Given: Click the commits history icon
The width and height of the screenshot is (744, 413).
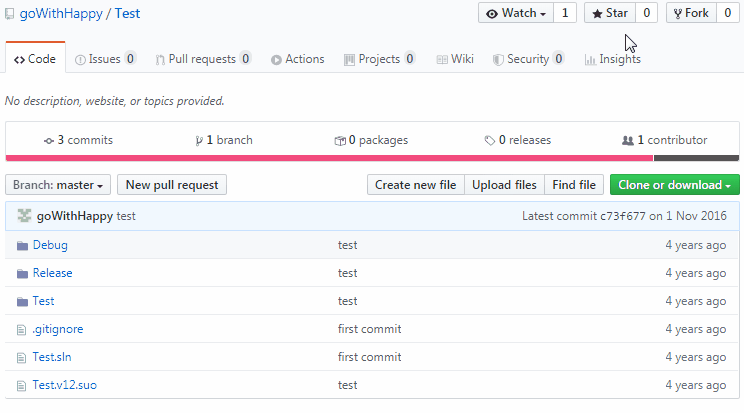Looking at the screenshot, I should click(48, 141).
